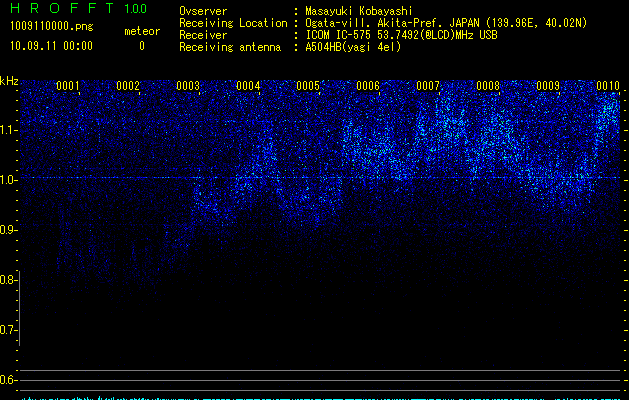Select observer name Masayuki Kobayashi
Screen dimensions: 629x400
click(359, 11)
